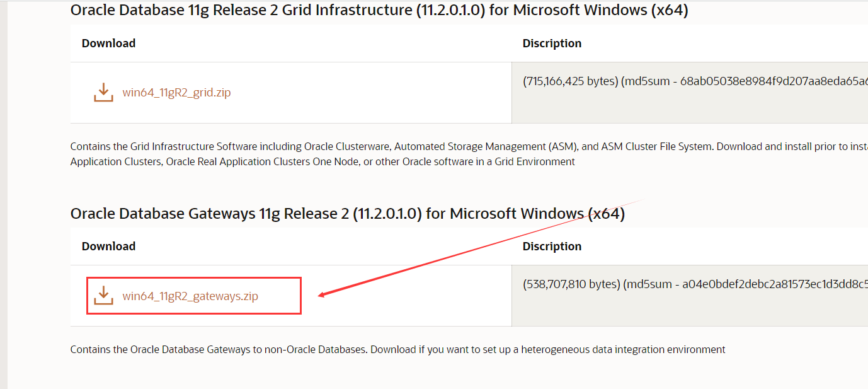Select the Grid Infrastructure (11.2.0.1.0) section heading
The width and height of the screenshot is (868, 389).
click(x=379, y=10)
